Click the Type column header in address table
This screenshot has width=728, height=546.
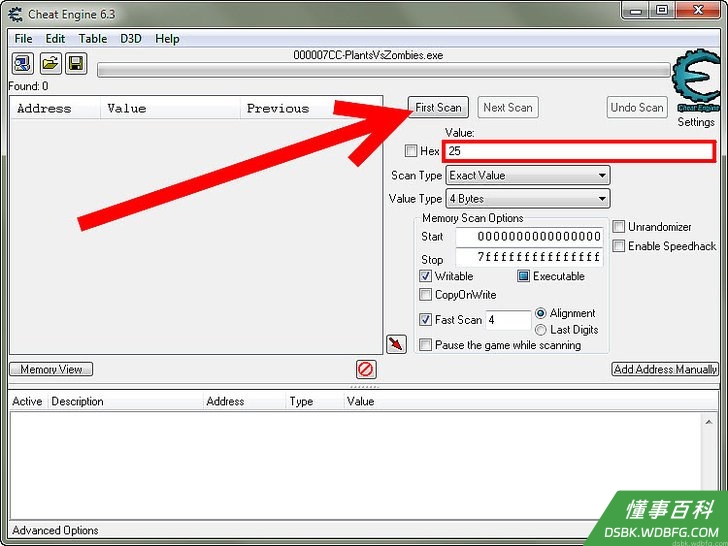point(315,401)
